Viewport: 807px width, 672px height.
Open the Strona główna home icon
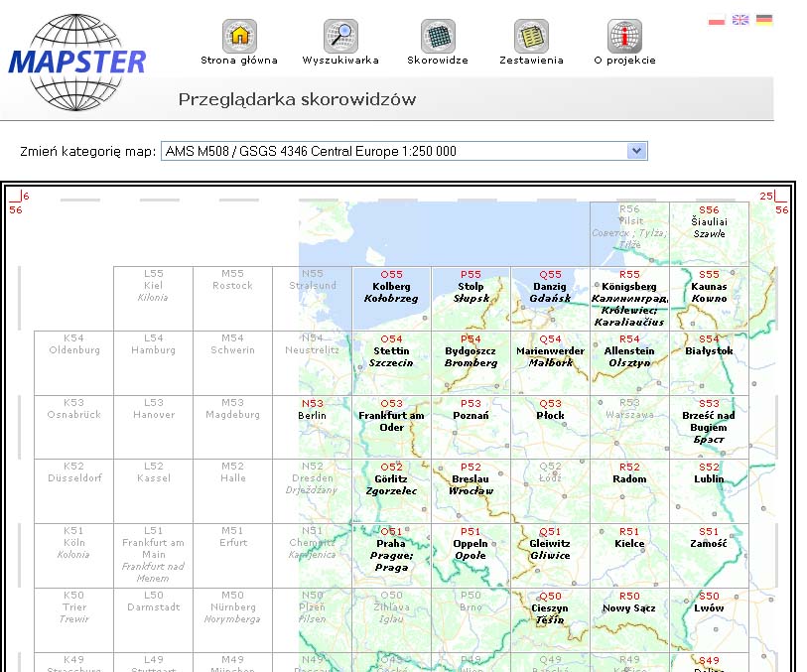click(239, 36)
